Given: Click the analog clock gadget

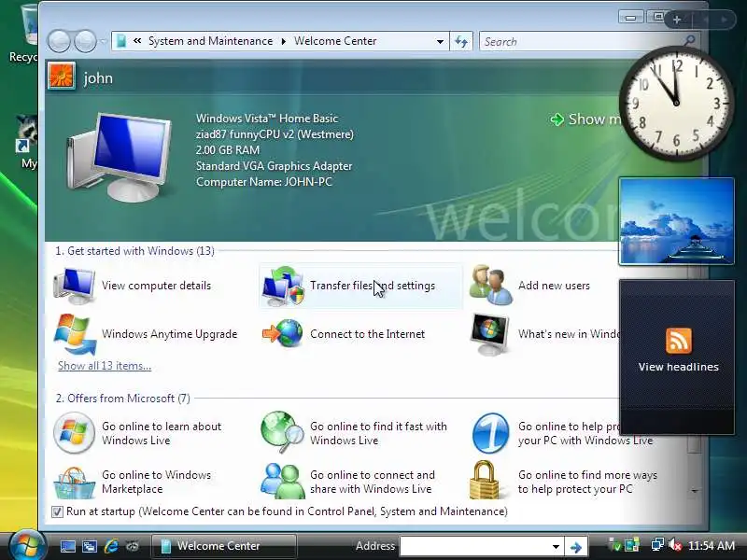Looking at the screenshot, I should (x=676, y=104).
